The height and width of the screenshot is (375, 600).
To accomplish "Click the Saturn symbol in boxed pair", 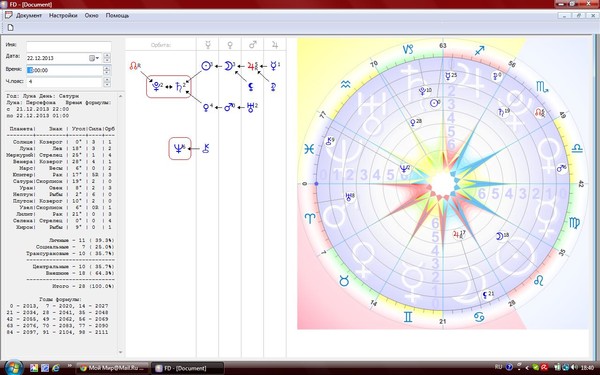I will click(x=179, y=87).
